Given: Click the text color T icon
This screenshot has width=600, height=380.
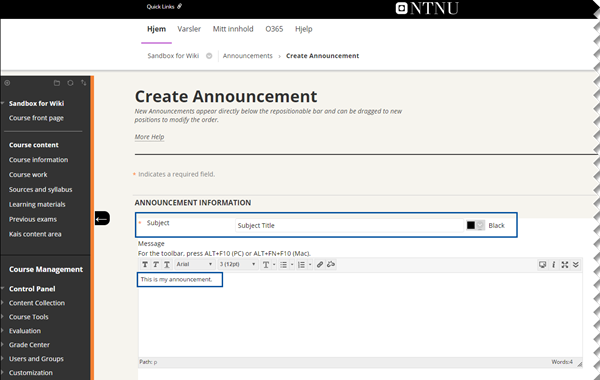Looking at the screenshot, I should point(266,264).
